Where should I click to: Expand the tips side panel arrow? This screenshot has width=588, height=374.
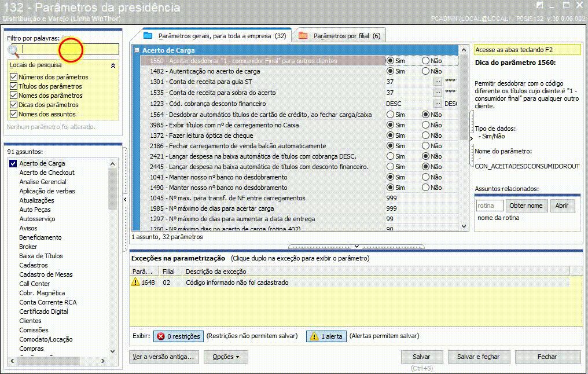[471, 138]
